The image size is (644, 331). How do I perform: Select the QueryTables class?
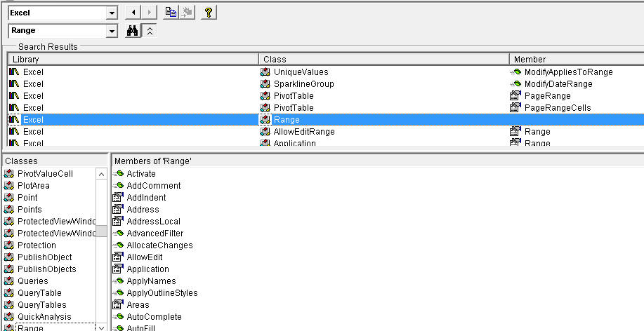(x=42, y=305)
